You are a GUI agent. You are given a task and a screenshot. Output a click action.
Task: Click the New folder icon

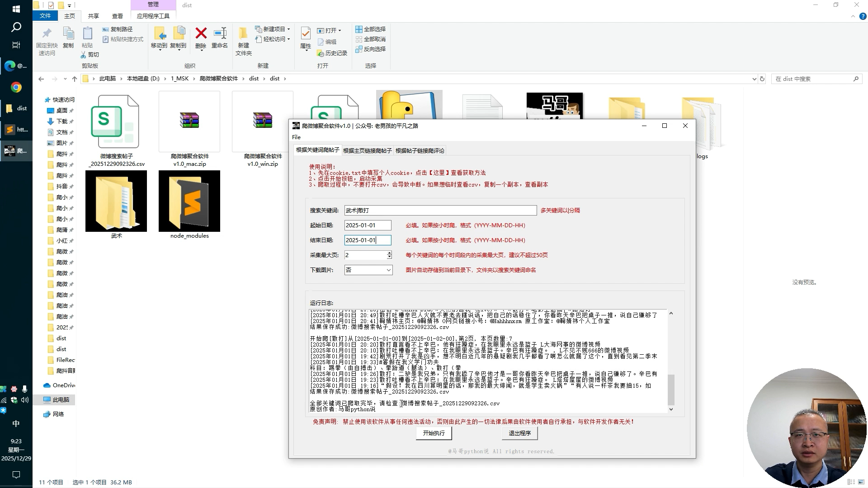pyautogui.click(x=243, y=33)
